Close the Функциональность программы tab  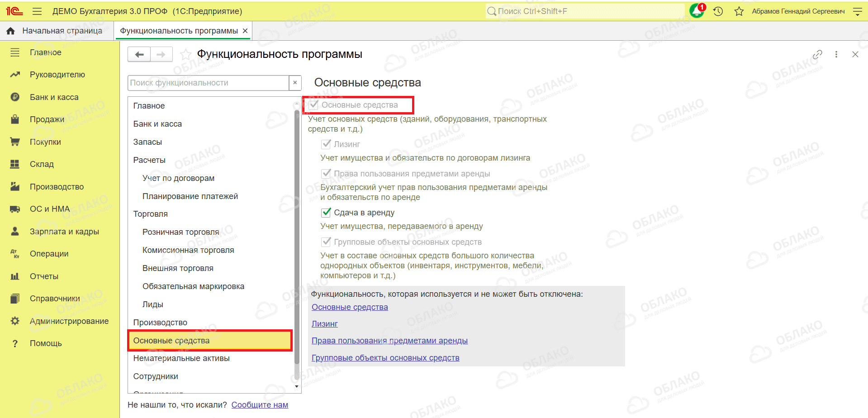(245, 31)
